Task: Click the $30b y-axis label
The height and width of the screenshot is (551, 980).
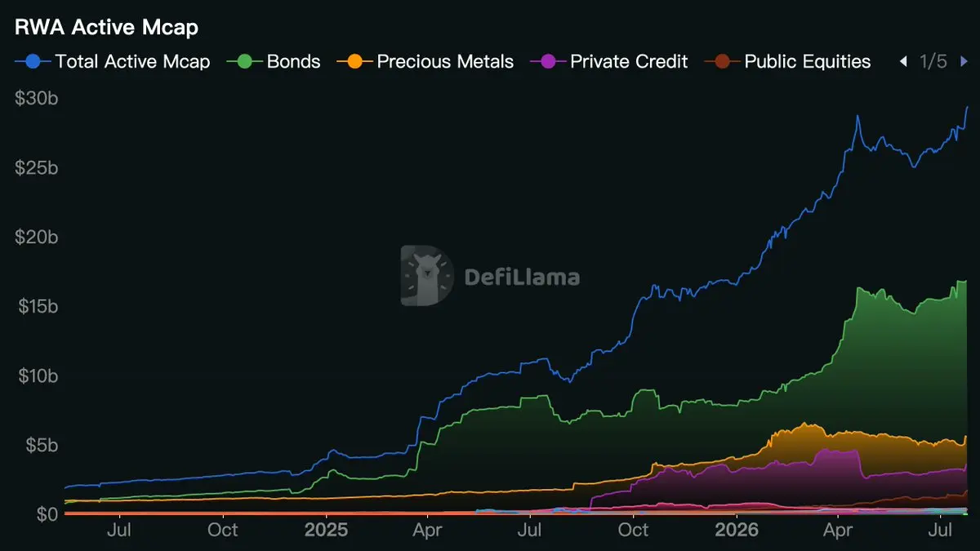Action: [x=37, y=98]
